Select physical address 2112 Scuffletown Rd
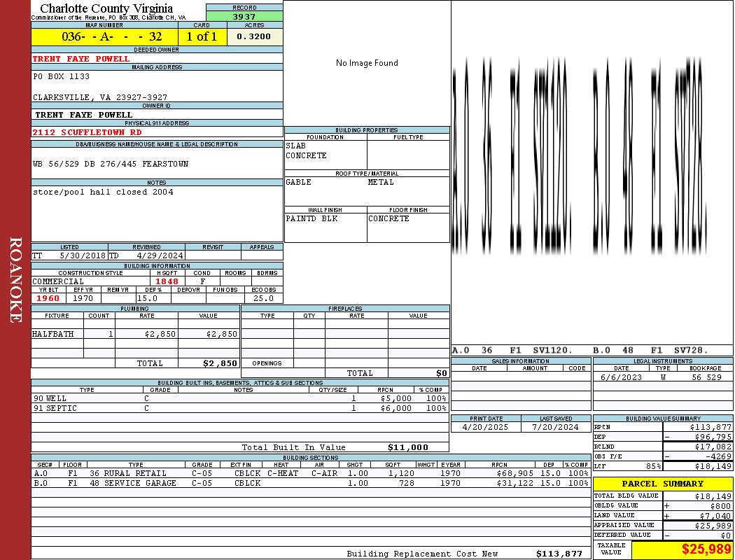The image size is (735, 560). (x=87, y=132)
